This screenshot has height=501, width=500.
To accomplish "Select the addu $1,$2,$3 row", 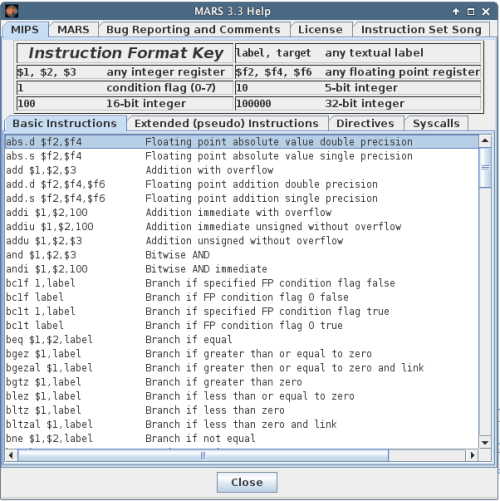I will pyautogui.click(x=242, y=241).
